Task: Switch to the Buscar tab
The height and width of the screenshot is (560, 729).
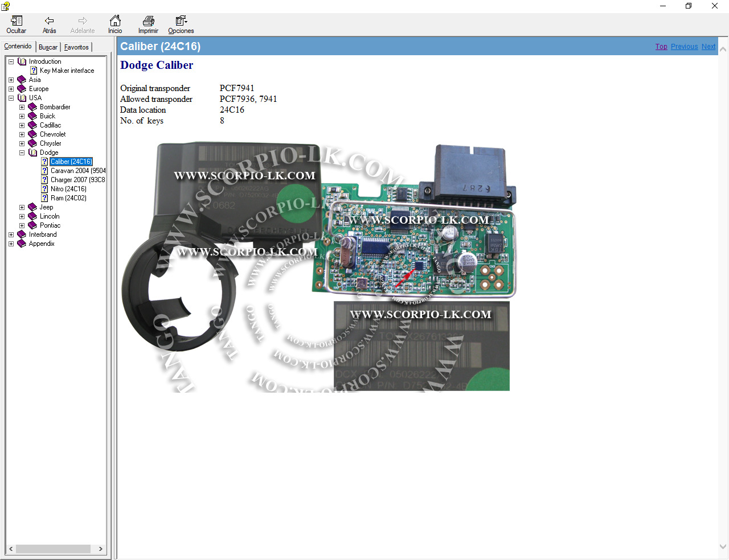Action: [x=48, y=47]
